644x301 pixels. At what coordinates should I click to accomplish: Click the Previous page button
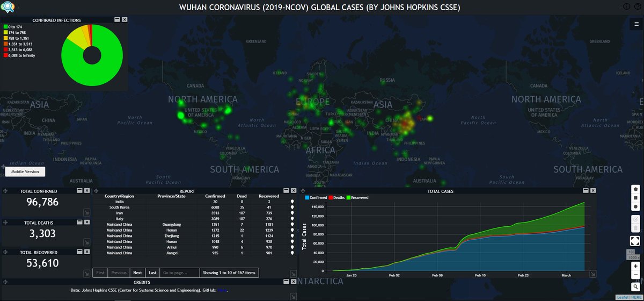pyautogui.click(x=119, y=273)
